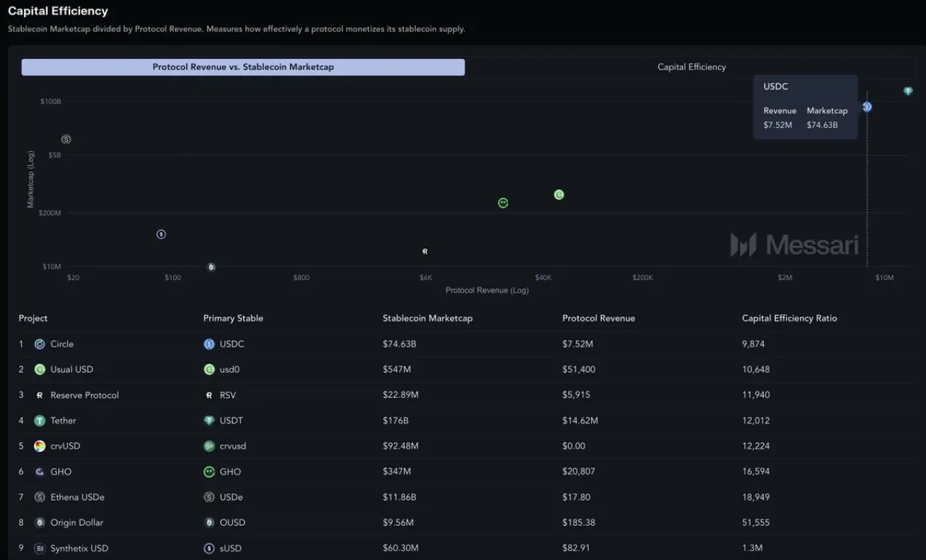Click the $0.00 revenue cell for crvUSD
The height and width of the screenshot is (560, 926).
point(574,446)
